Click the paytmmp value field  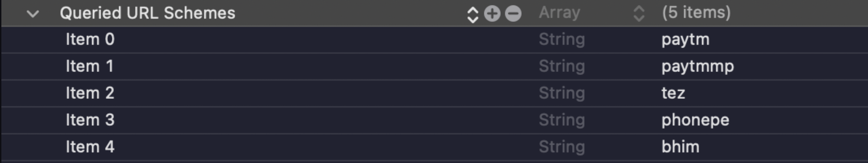coord(697,67)
